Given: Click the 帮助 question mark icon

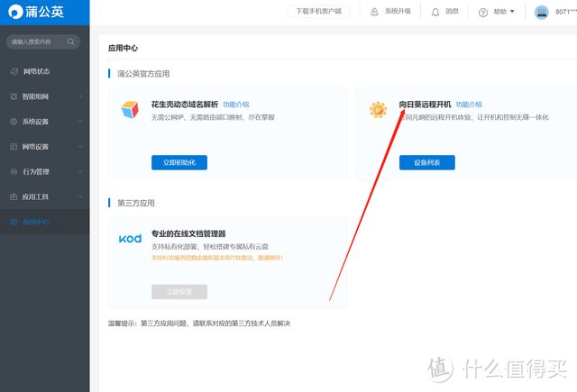Looking at the screenshot, I should [483, 13].
